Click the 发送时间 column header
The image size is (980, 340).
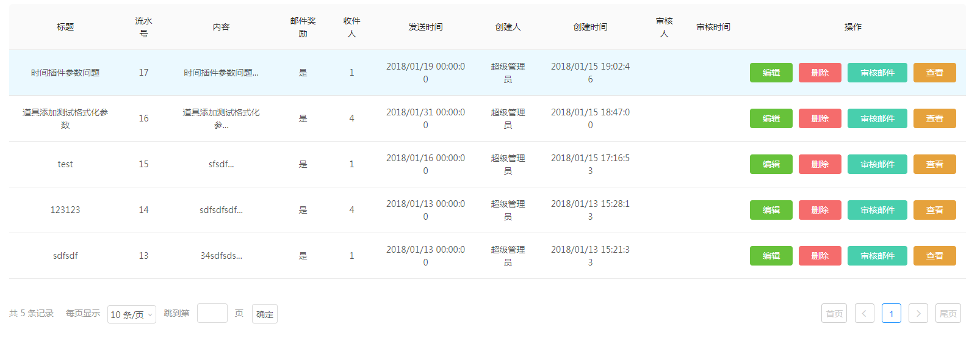pyautogui.click(x=425, y=27)
